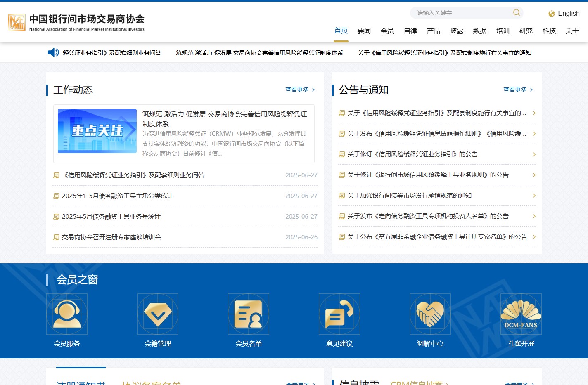Screen dimensions: 588x385
Task: Click document icon beside 关于加强银行间债券市场发行承销规范的通知
Action: [342, 196]
